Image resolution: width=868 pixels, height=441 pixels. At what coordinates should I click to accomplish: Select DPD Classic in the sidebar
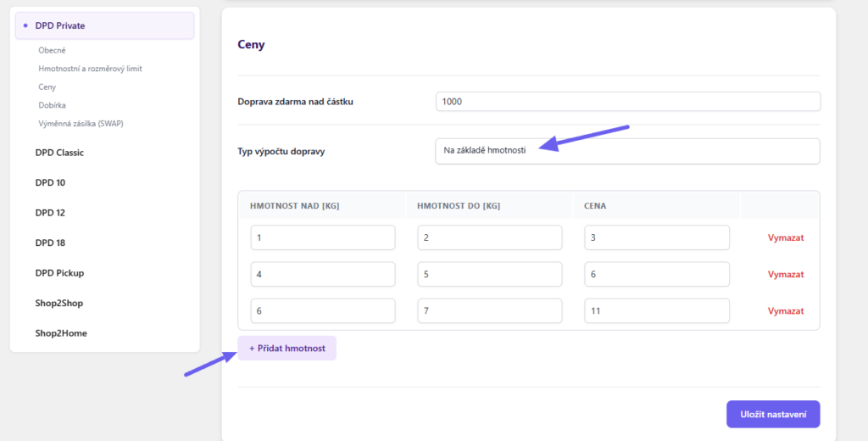(59, 153)
